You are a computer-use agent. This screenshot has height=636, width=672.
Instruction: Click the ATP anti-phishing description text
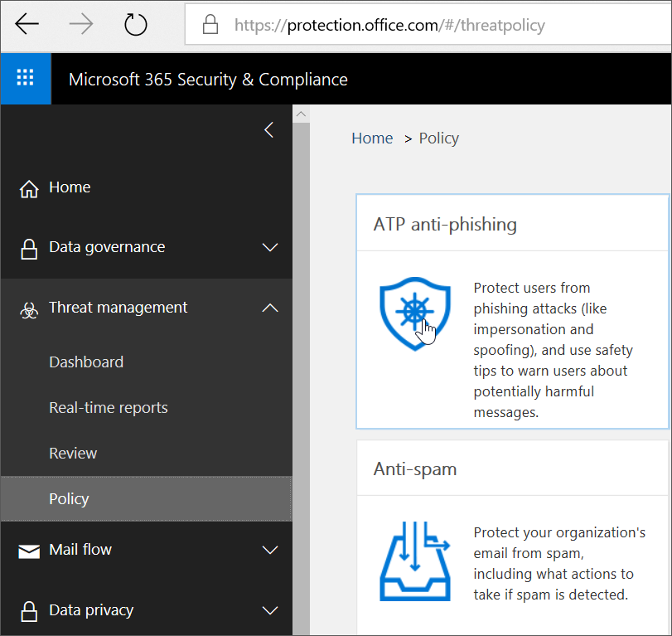[x=553, y=350]
